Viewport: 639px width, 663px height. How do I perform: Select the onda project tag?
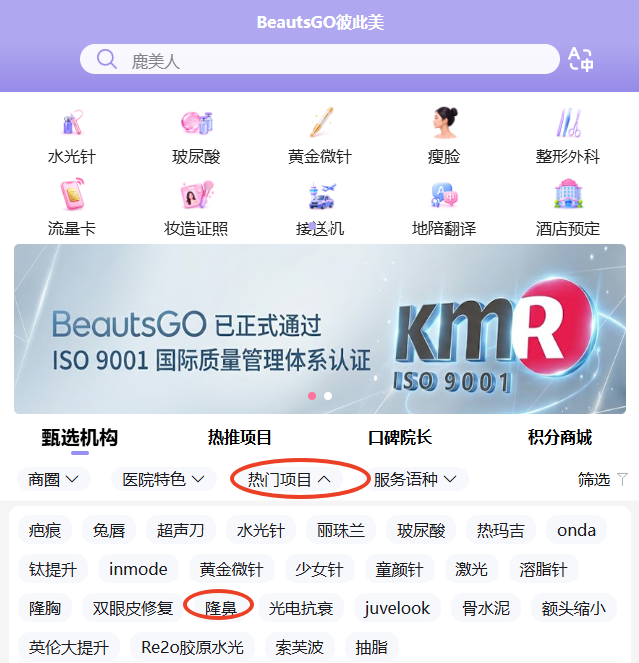576,530
